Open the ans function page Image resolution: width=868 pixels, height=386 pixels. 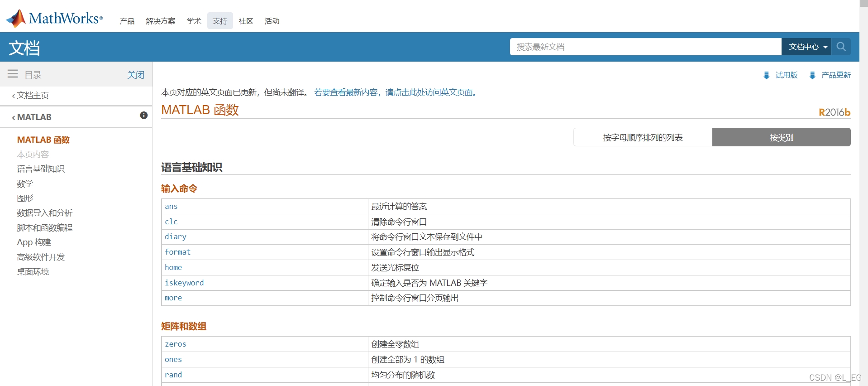point(171,207)
